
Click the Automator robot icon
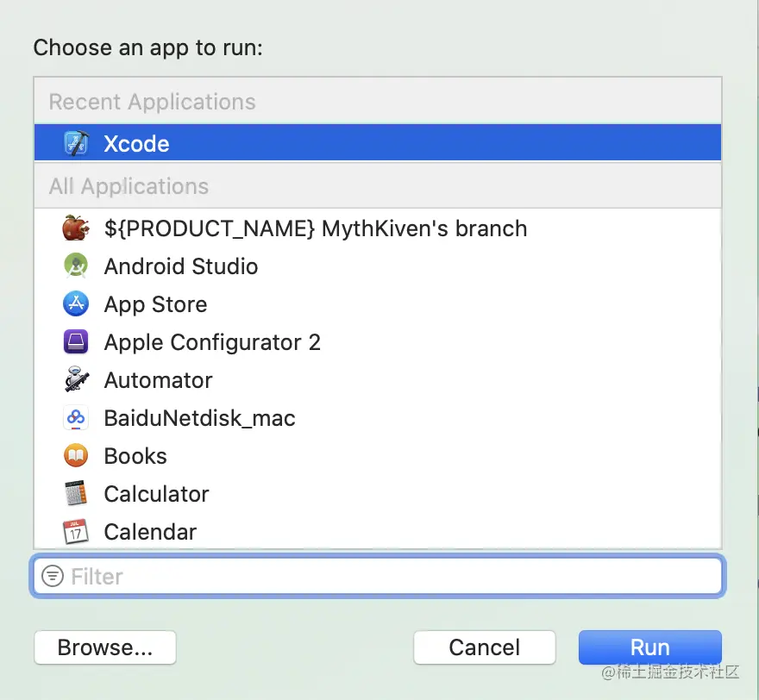(x=76, y=379)
